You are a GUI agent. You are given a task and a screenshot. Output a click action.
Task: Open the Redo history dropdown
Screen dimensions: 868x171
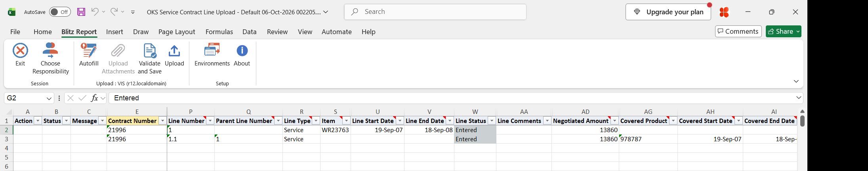[122, 12]
